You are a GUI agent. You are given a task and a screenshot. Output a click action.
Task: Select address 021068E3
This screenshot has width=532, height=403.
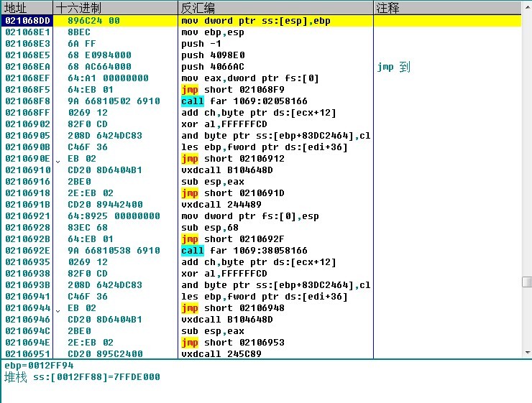pos(27,44)
